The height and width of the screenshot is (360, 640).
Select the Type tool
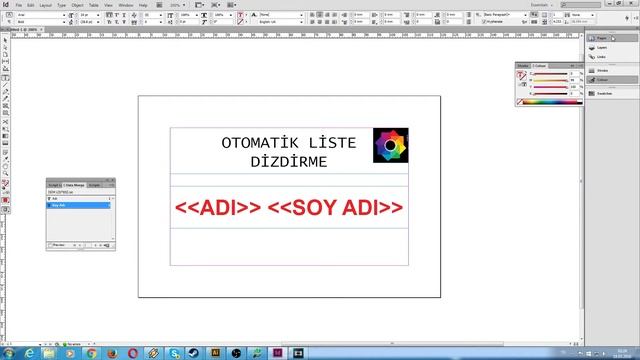tap(5, 78)
